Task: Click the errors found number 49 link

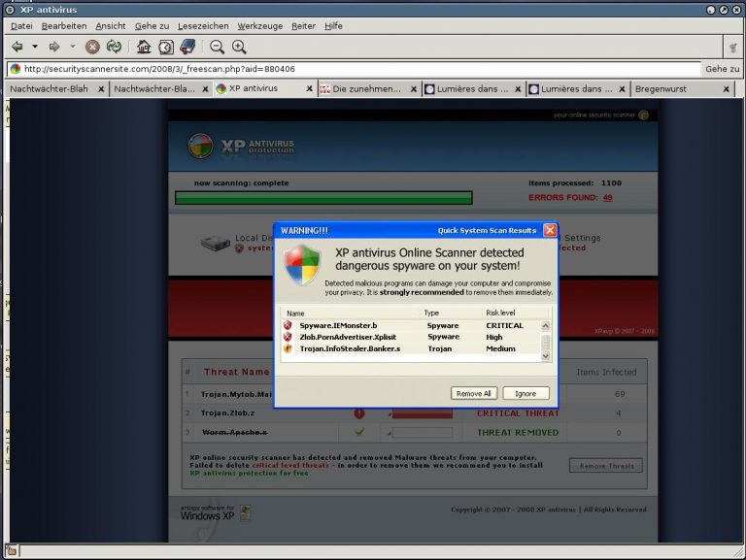Action: tap(607, 198)
